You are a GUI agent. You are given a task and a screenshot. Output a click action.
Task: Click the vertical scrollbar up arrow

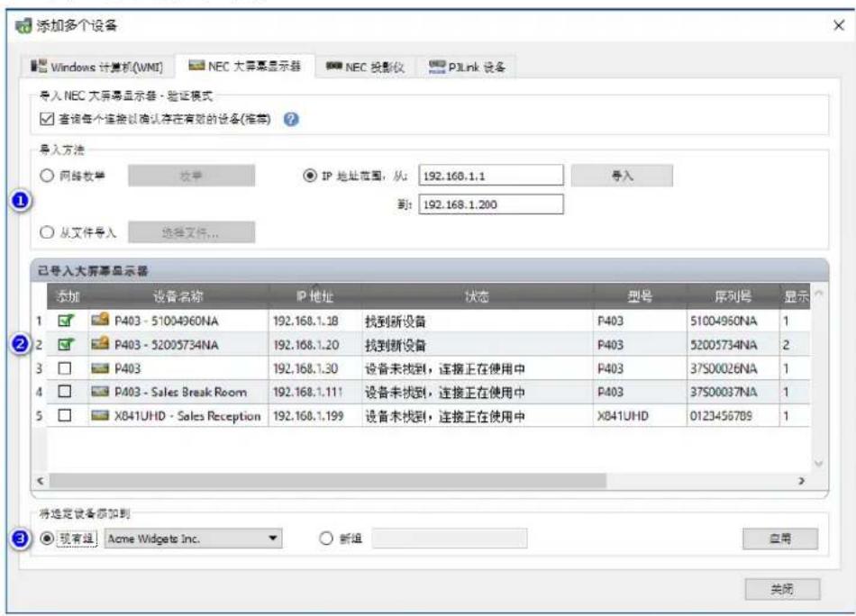point(818,294)
